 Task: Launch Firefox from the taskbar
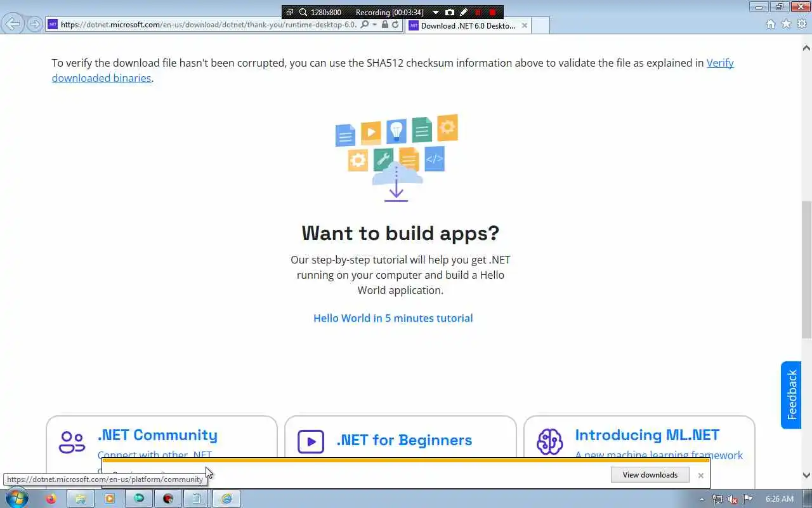pos(51,498)
